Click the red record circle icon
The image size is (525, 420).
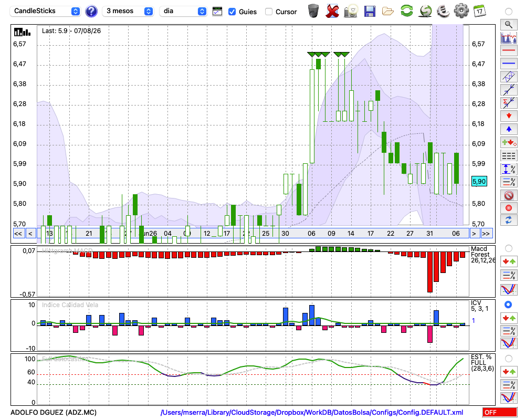pos(509,208)
